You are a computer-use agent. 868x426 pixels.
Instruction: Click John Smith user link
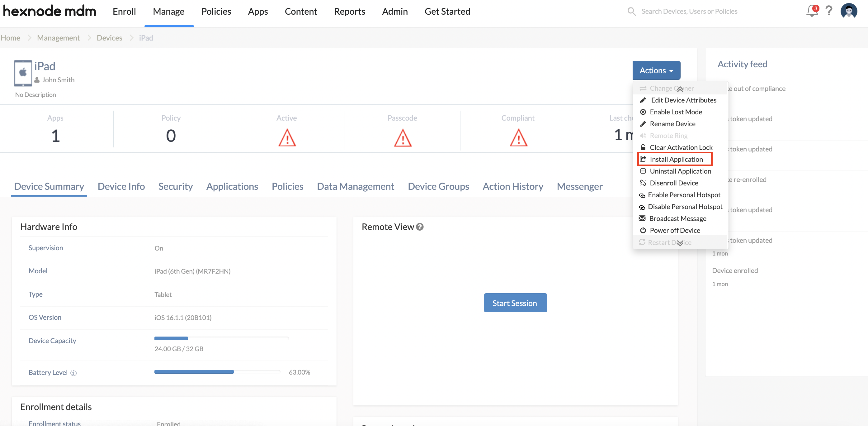(x=58, y=80)
